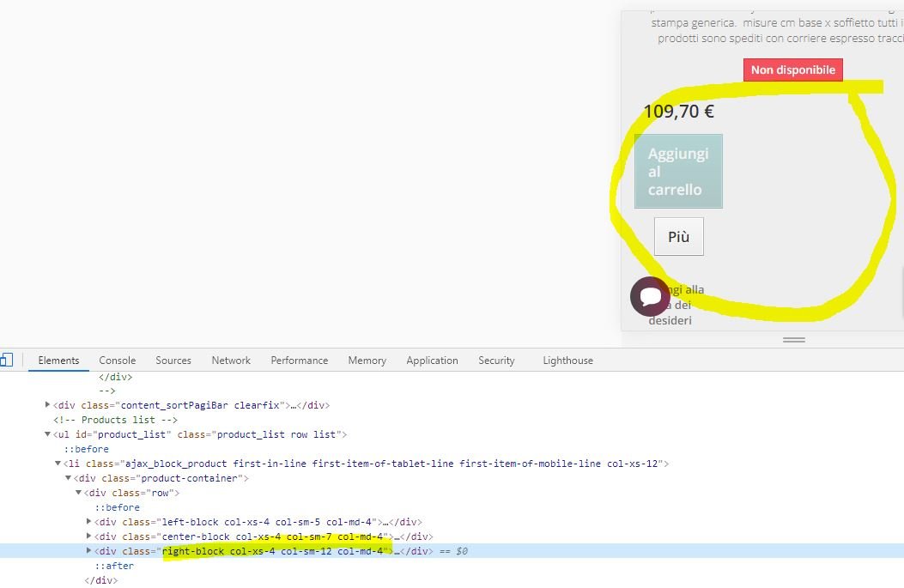The height and width of the screenshot is (588, 904).
Task: Expand the center-block div node
Action: click(88, 536)
